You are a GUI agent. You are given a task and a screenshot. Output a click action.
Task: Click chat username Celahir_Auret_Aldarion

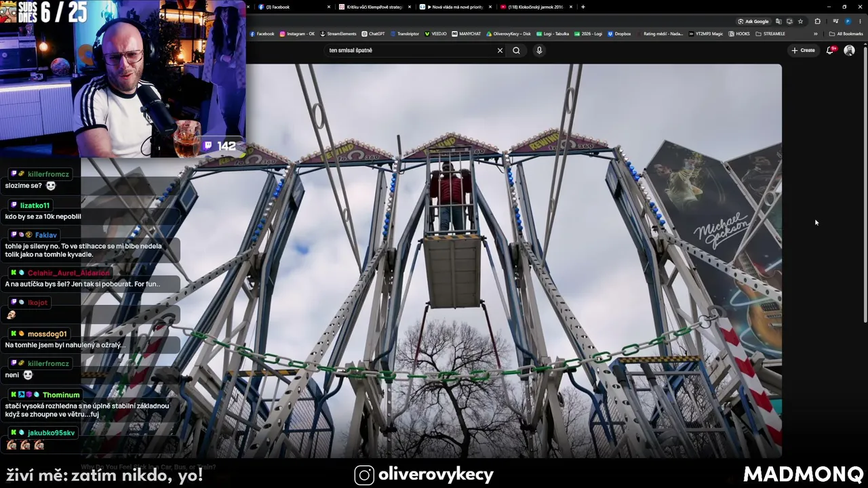pyautogui.click(x=68, y=273)
